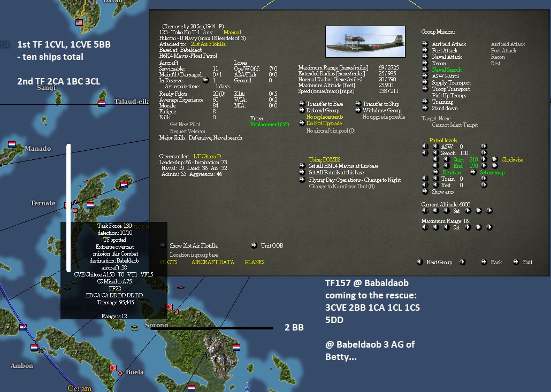Click the Withdraw Group arrow icon
The width and height of the screenshot is (551, 392).
coord(358,110)
